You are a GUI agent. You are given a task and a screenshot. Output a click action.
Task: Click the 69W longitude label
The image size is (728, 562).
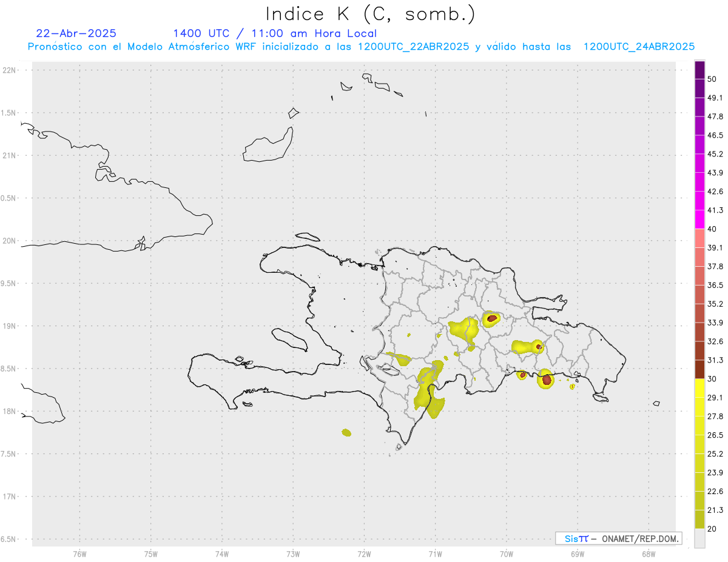(x=578, y=554)
